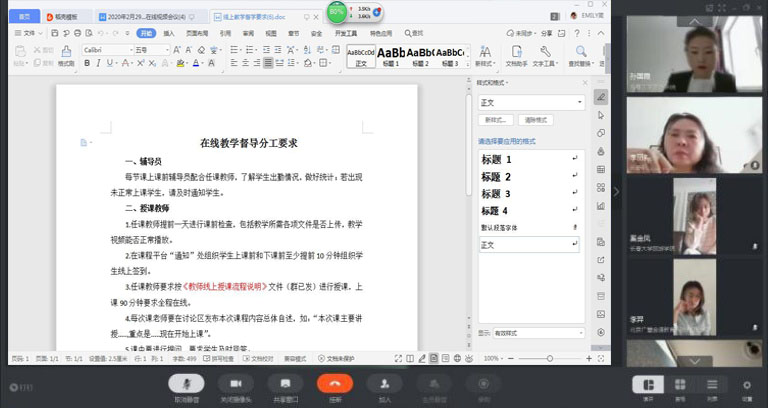
Task: Switch to gallery grid view layout
Action: [680, 386]
